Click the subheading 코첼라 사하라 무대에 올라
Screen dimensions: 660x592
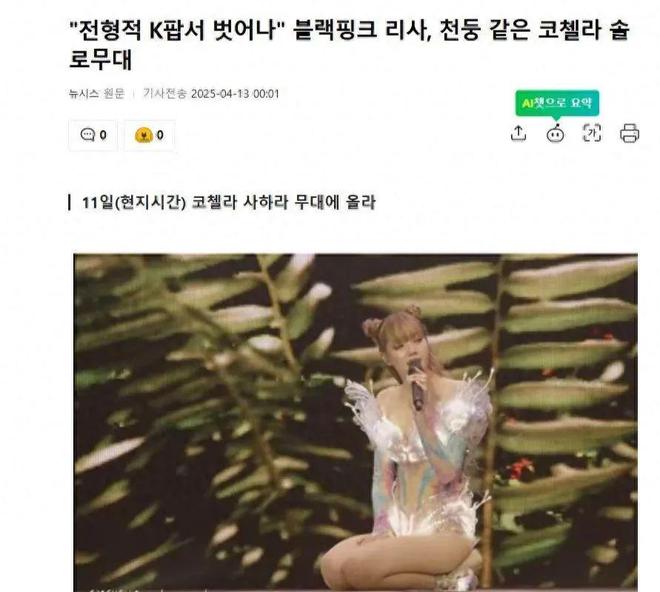(283, 203)
